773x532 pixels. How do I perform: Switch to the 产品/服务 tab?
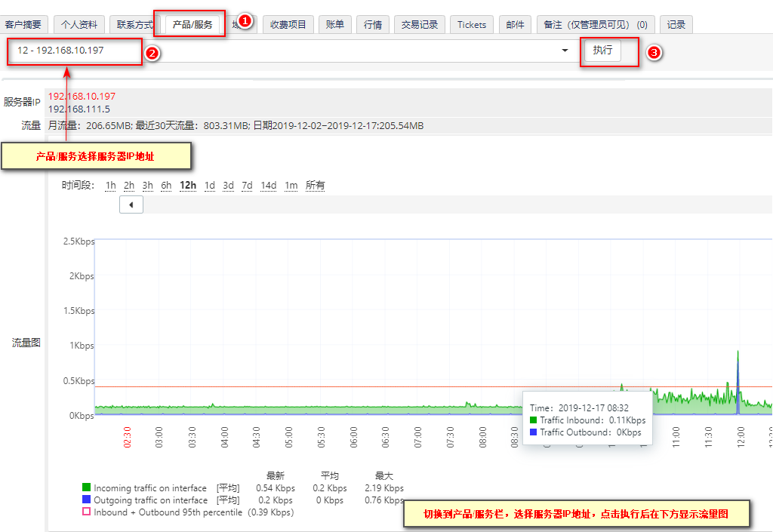[x=192, y=25]
